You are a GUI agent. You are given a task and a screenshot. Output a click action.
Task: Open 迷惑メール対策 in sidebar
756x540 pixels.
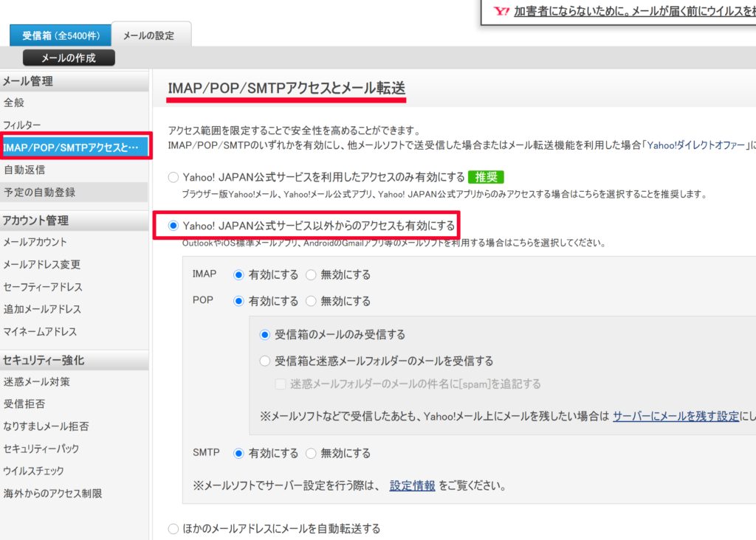click(x=37, y=382)
